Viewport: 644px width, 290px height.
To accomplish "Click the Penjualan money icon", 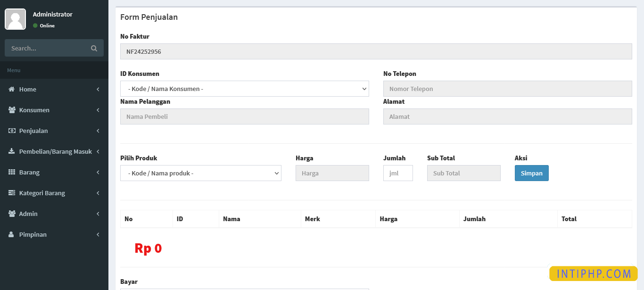I will (12, 131).
